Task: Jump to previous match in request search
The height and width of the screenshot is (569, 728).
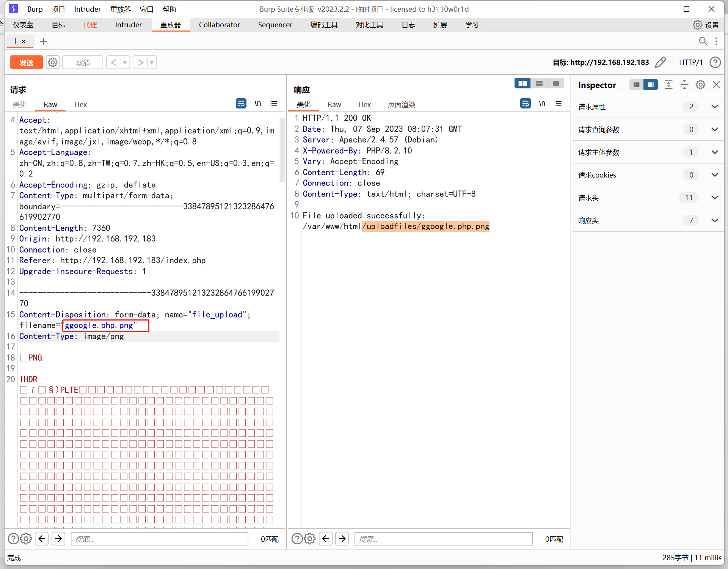Action: pyautogui.click(x=42, y=538)
